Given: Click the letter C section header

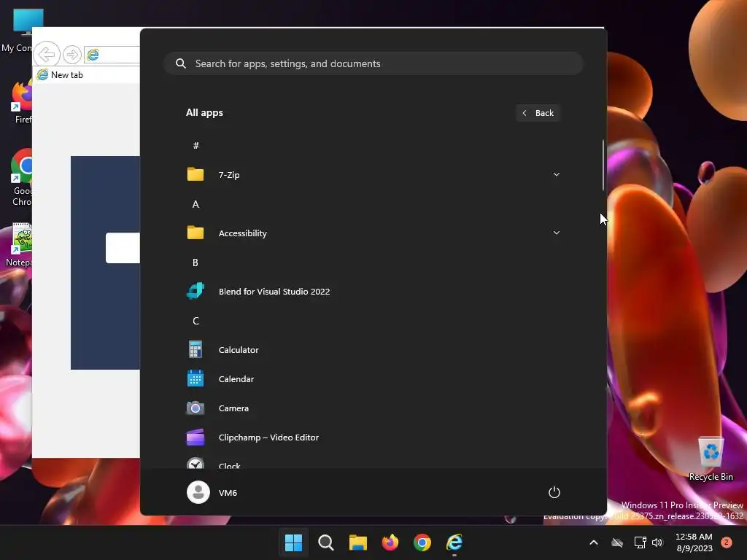Looking at the screenshot, I should coord(196,321).
